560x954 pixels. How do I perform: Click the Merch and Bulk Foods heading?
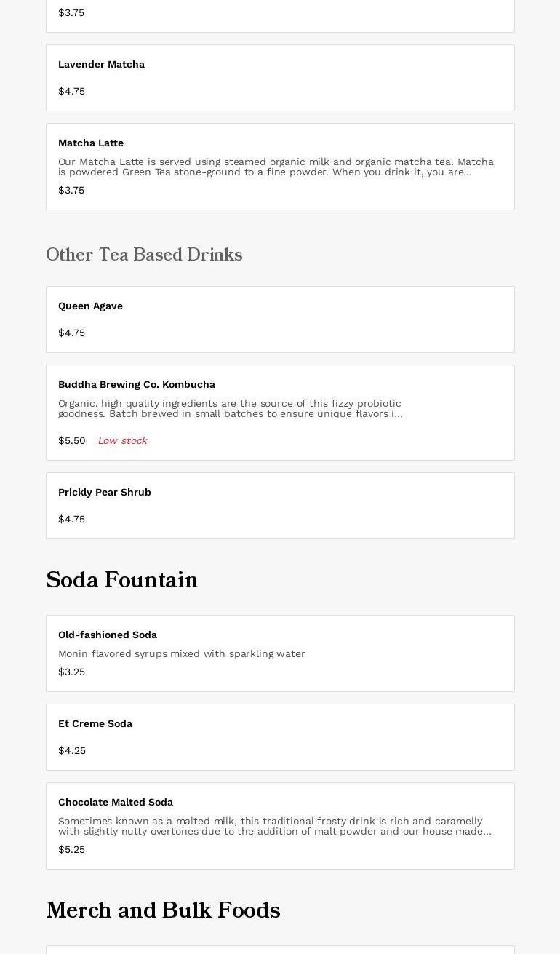click(163, 911)
